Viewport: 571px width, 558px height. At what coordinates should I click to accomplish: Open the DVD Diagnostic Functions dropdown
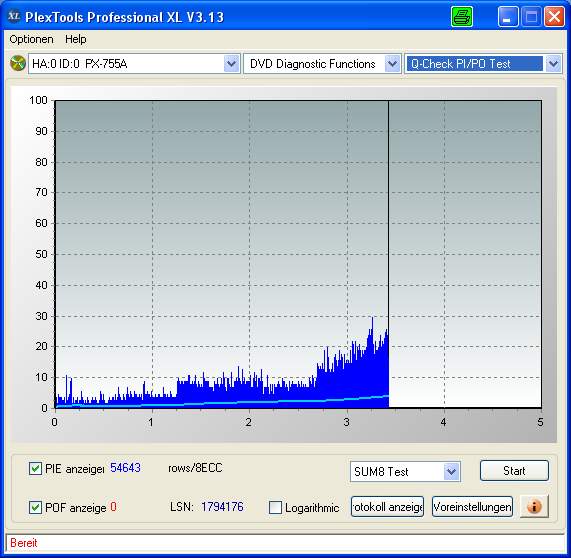393,64
